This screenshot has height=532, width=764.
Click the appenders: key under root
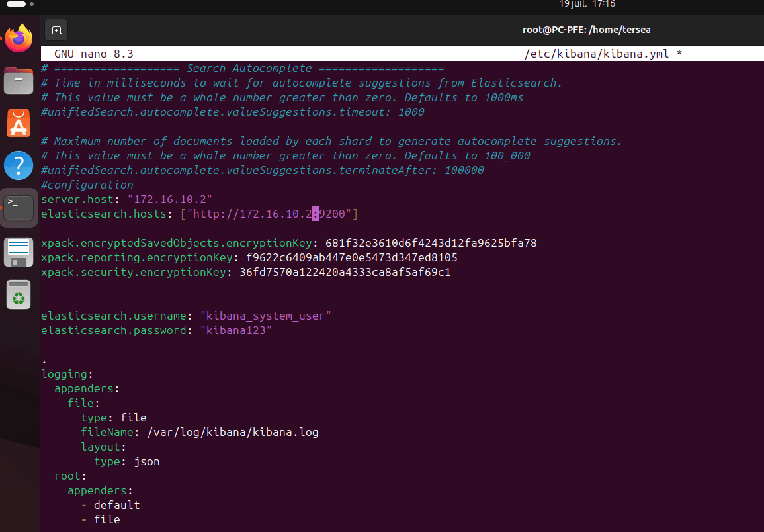pos(100,490)
